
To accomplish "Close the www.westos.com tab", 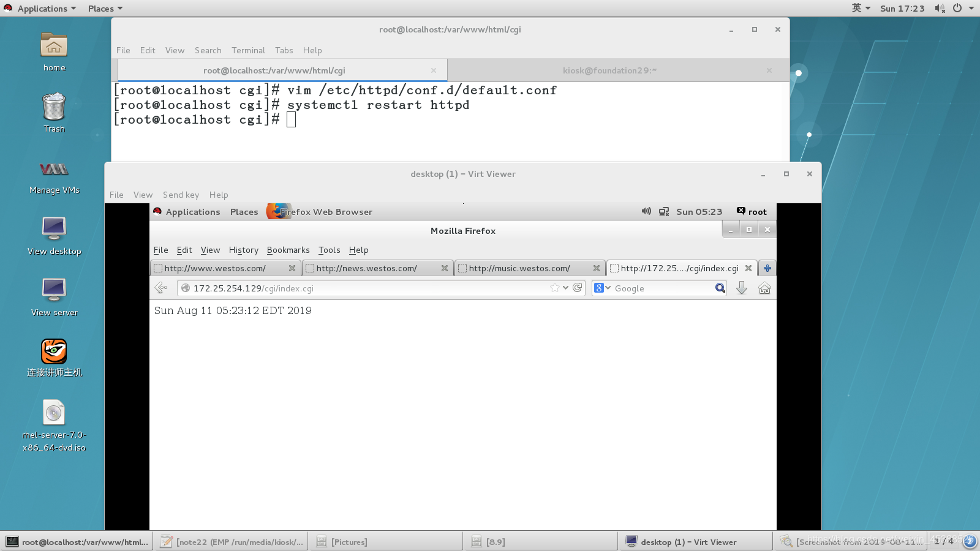I will click(x=292, y=268).
